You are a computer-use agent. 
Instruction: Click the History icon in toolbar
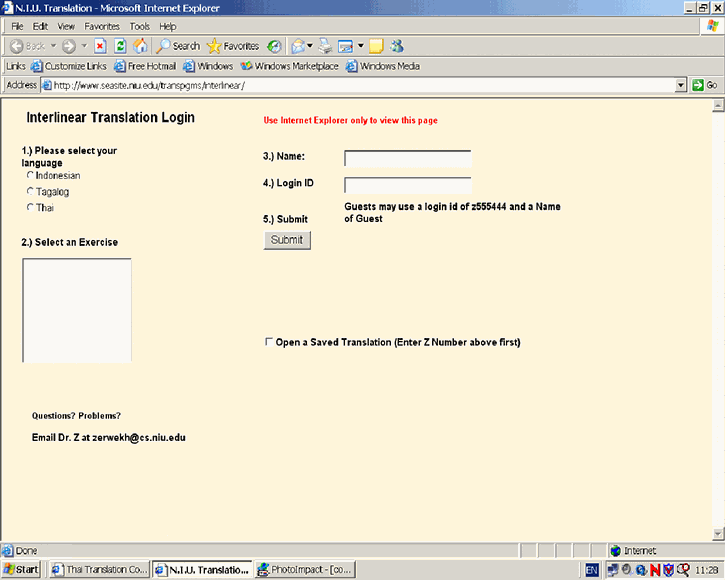(x=274, y=46)
